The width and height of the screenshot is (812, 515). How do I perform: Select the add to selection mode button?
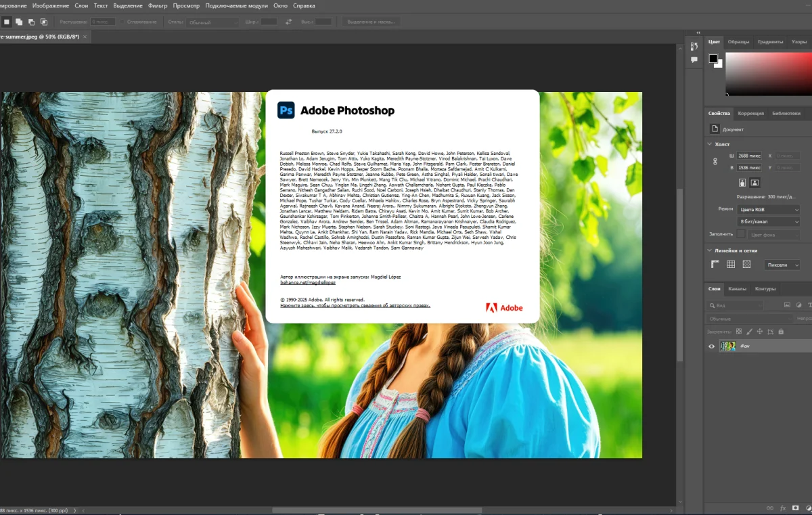(x=19, y=22)
